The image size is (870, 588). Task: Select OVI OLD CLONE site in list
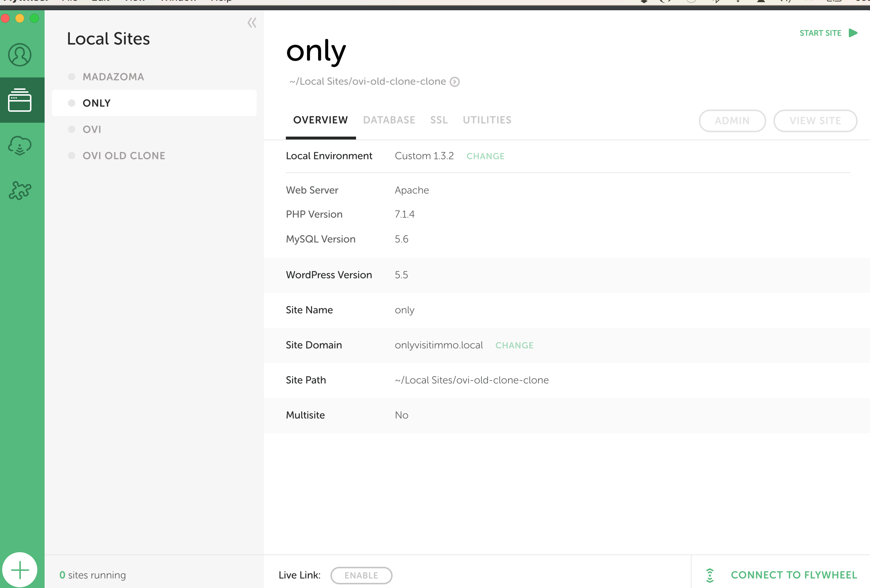coord(124,156)
